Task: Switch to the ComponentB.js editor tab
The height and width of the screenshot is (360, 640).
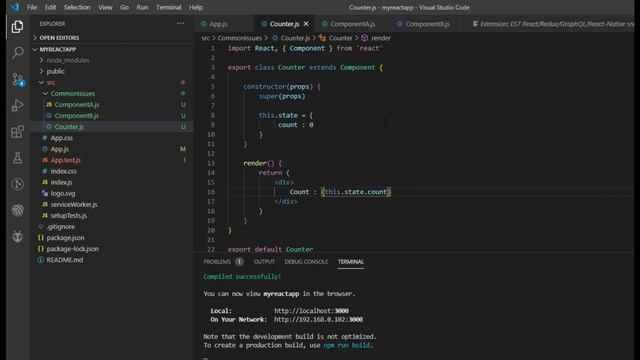Action: pyautogui.click(x=427, y=24)
